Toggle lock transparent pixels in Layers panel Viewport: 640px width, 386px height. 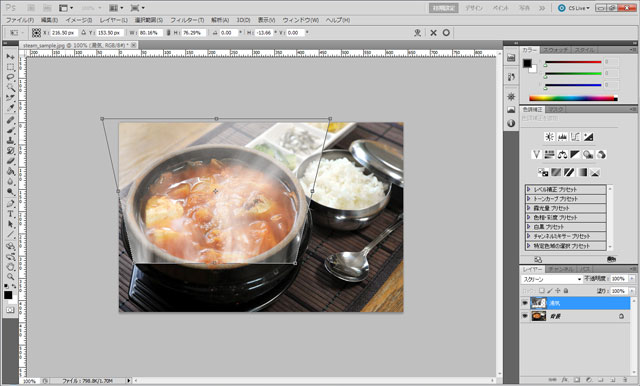tap(541, 291)
